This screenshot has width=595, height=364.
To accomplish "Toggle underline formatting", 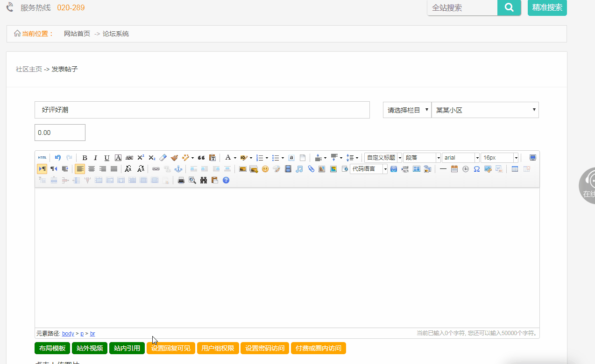I will click(x=107, y=158).
